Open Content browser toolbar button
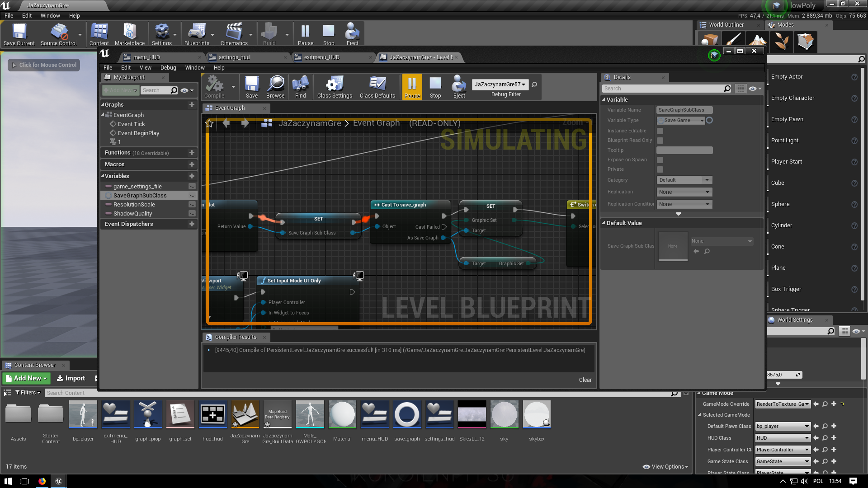 click(x=99, y=34)
